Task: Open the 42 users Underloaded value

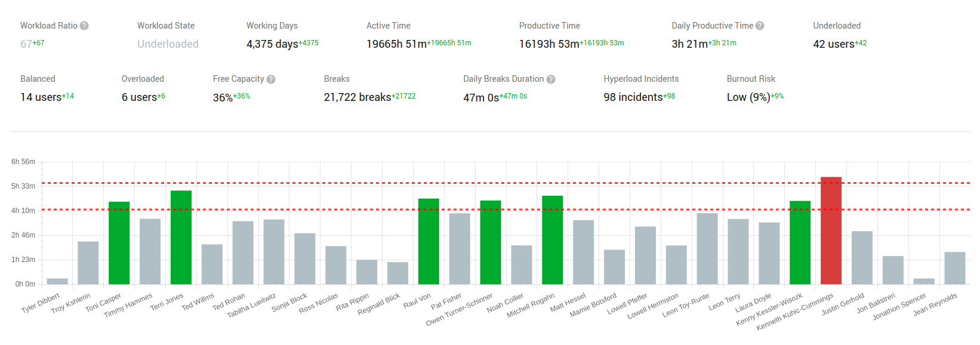Action: [x=833, y=44]
